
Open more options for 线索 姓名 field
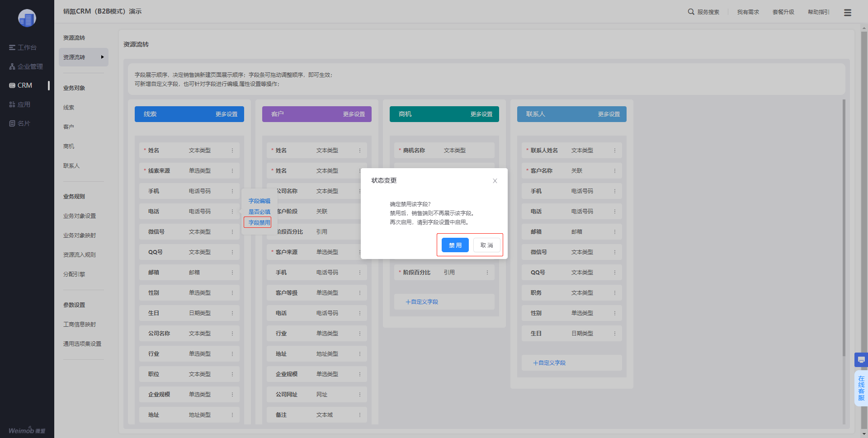[232, 151]
